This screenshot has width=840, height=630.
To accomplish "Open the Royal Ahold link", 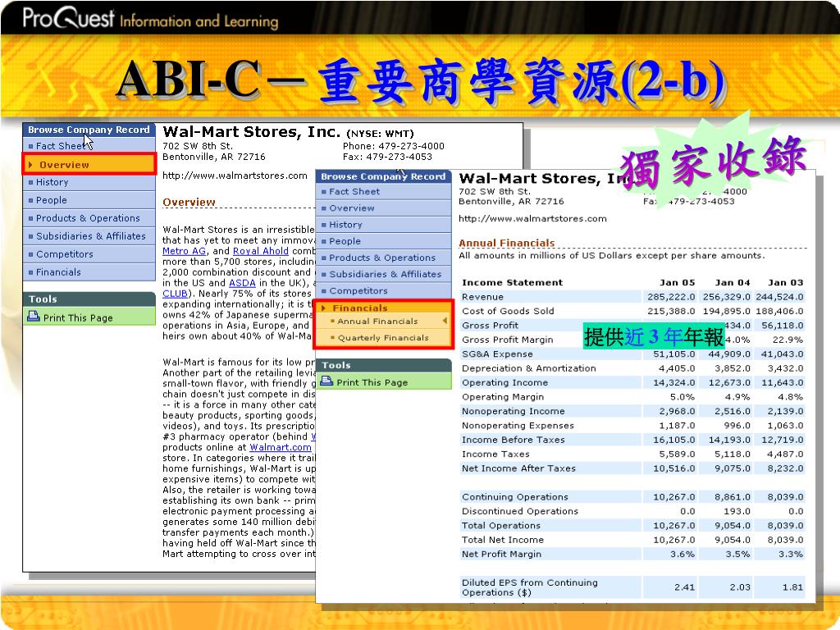I will pos(260,251).
